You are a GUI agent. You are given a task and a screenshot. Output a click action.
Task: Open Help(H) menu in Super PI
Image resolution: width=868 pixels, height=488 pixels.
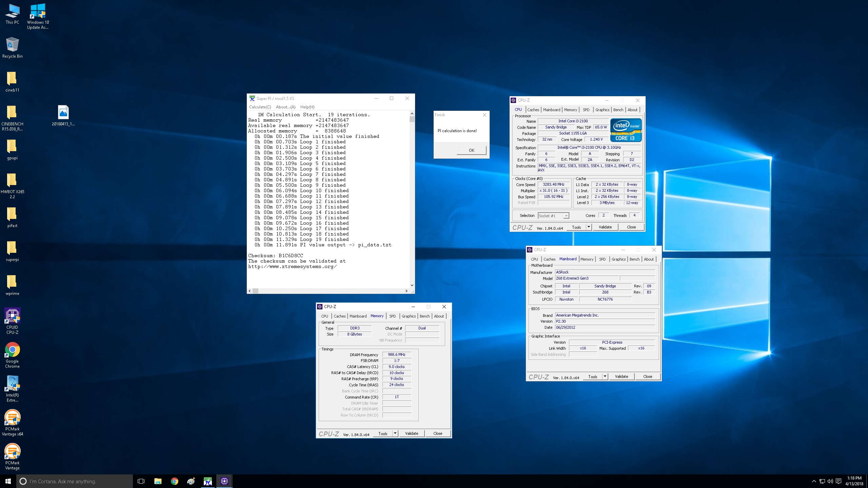pos(307,107)
